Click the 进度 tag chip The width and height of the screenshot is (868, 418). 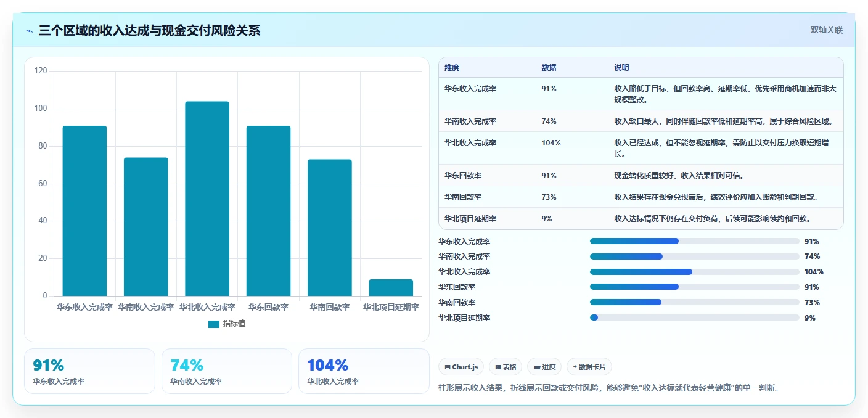coord(544,367)
